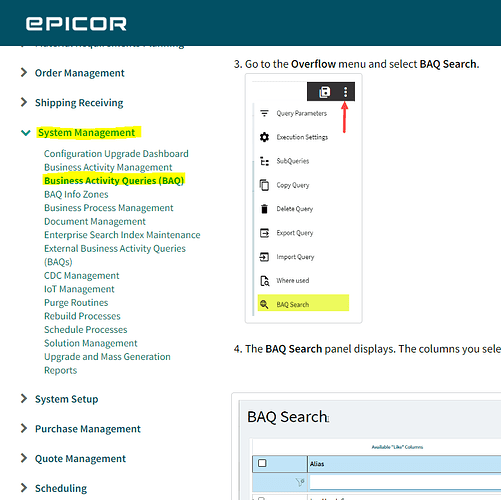Open Reports link under System Management
Image resolution: width=501 pixels, height=500 pixels.
(61, 370)
